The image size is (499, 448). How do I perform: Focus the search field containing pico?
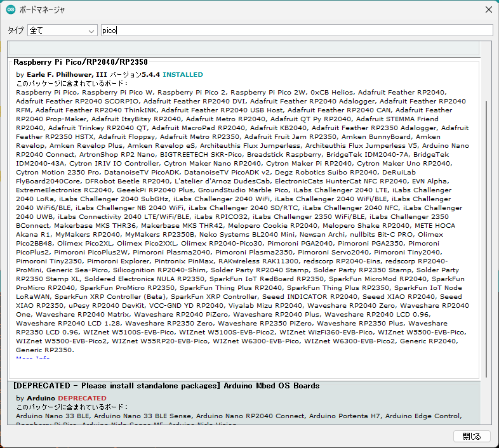pyautogui.click(x=296, y=30)
